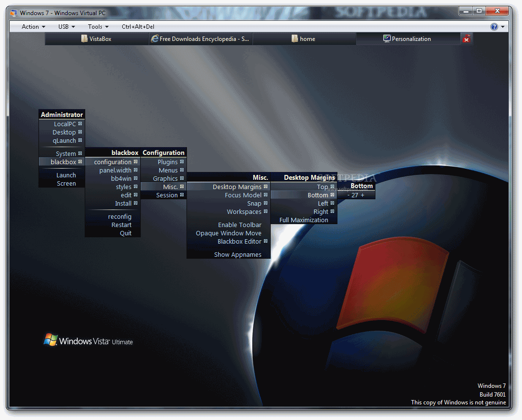Open the Graphics submenu in Configuration

(x=164, y=178)
